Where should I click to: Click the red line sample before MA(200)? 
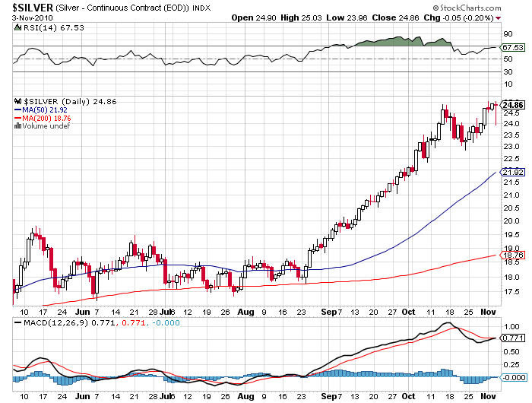(x=17, y=118)
